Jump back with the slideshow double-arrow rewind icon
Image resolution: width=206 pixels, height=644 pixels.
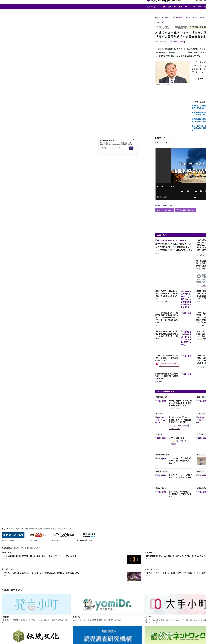[182, 191]
